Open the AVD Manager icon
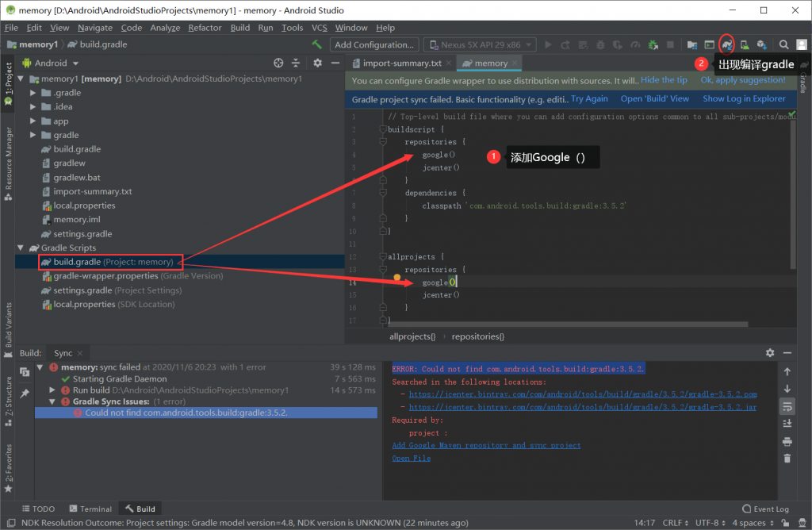 744,44
